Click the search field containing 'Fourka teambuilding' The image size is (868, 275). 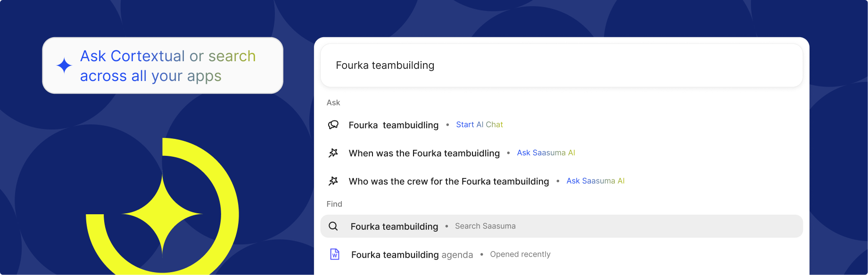pyautogui.click(x=561, y=65)
